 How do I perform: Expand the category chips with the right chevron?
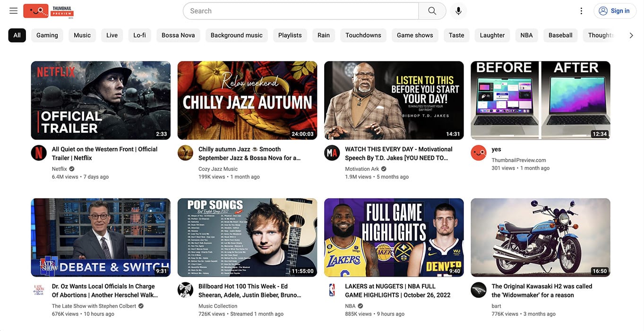[631, 35]
